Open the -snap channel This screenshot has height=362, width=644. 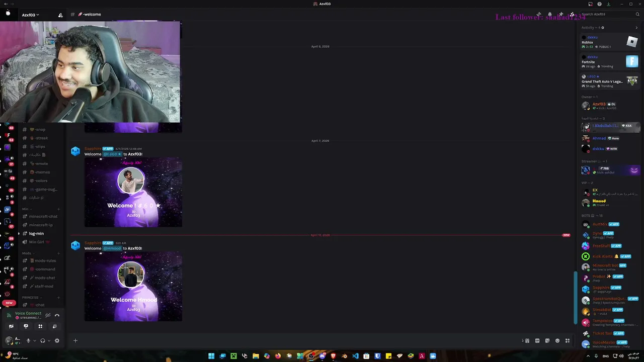(x=42, y=129)
